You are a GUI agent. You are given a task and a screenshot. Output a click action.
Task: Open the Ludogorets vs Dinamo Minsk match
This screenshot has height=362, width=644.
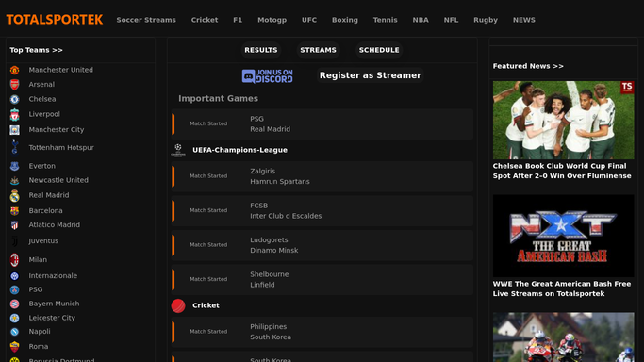tap(322, 245)
